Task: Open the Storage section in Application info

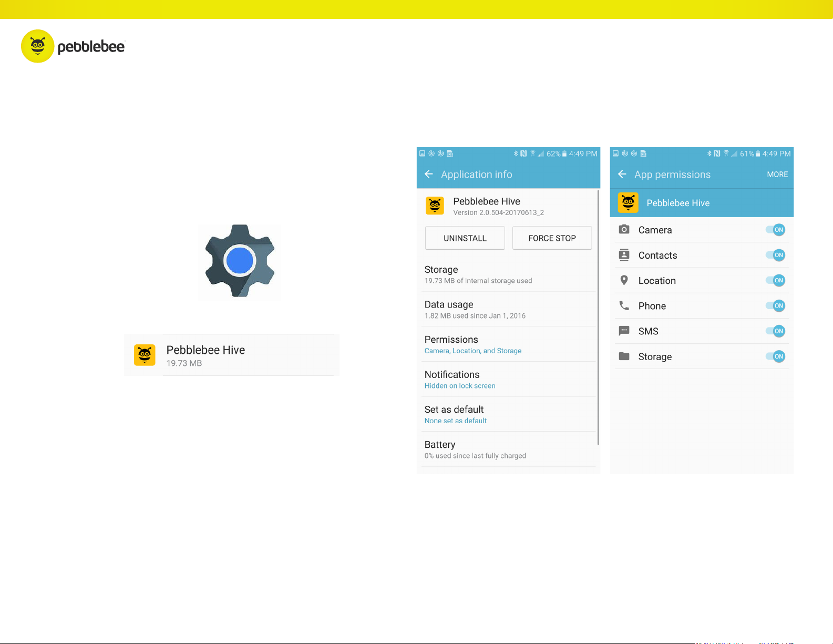Action: point(508,274)
